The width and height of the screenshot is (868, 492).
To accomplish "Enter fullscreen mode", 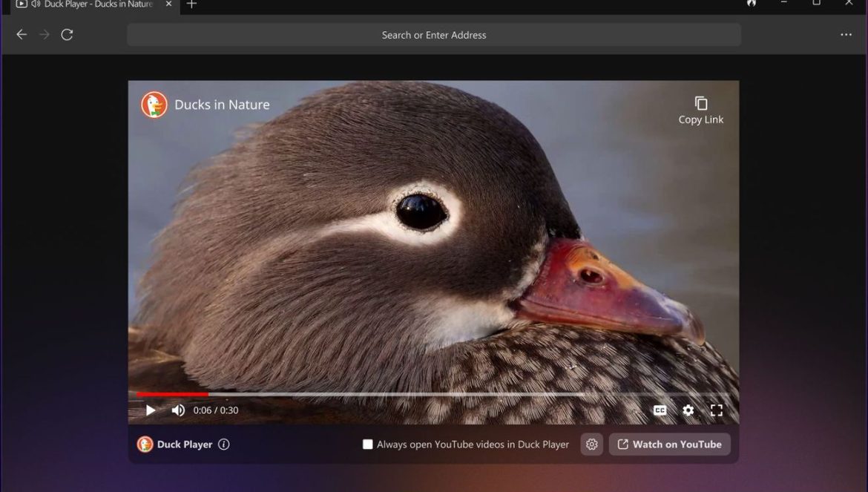I will coord(717,410).
